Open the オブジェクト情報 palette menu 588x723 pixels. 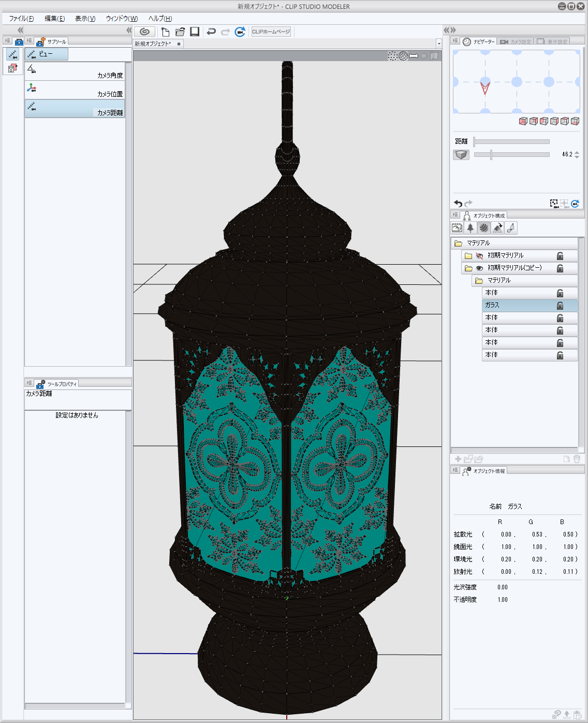(x=455, y=470)
